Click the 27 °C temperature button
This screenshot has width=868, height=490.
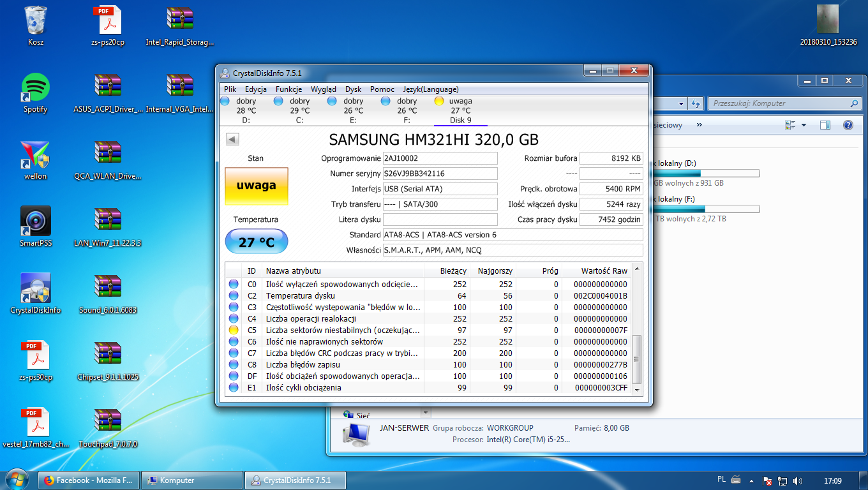(x=256, y=242)
